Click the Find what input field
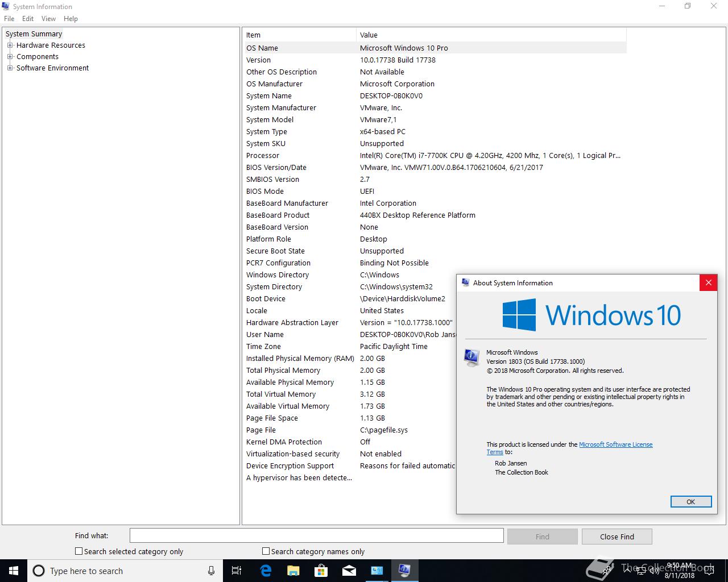The height and width of the screenshot is (582, 728). [316, 535]
